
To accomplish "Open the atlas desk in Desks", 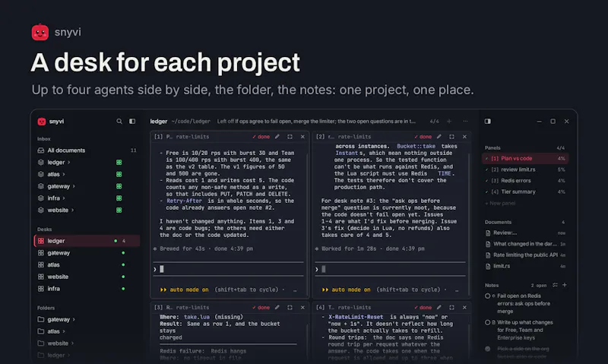I will (x=87, y=264).
